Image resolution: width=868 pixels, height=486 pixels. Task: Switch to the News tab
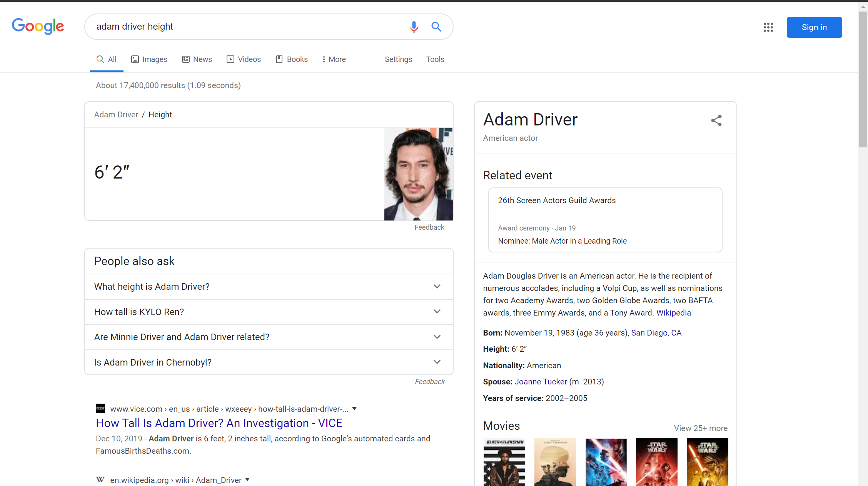197,59
